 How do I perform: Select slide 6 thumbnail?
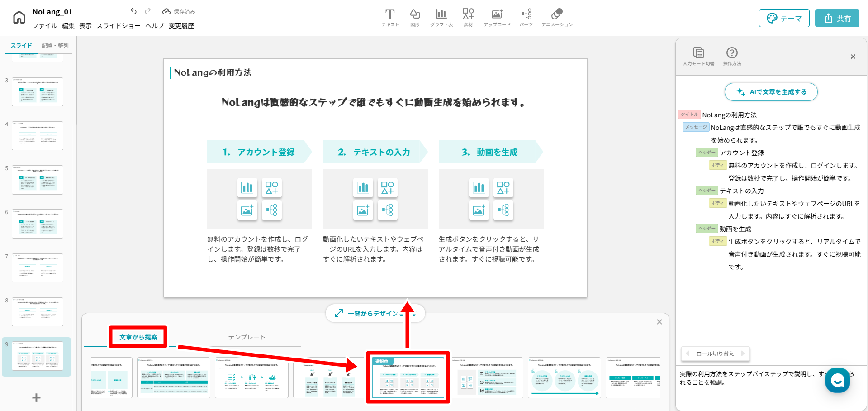(38, 224)
